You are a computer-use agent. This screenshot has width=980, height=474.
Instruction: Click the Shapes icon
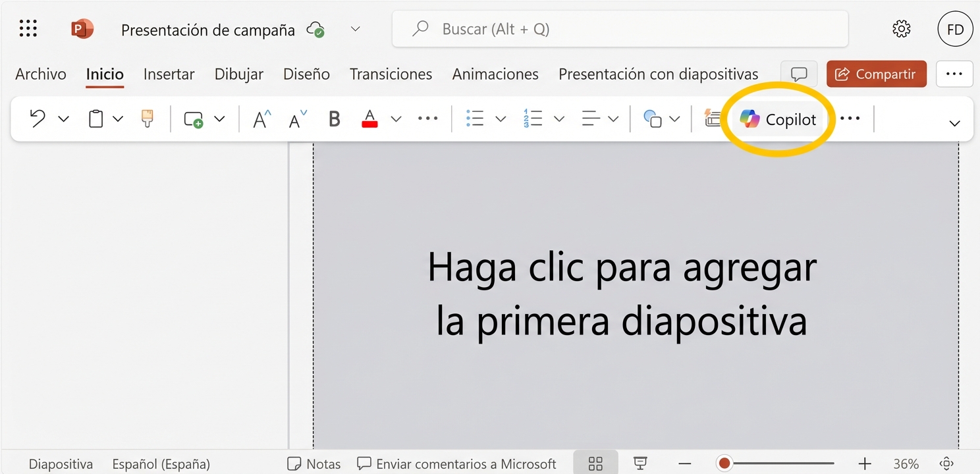[x=654, y=118]
